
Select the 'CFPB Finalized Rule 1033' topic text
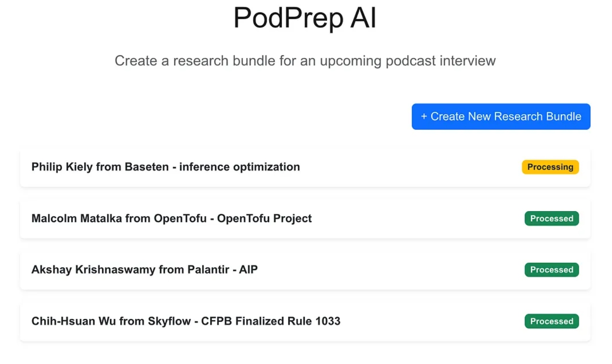coord(271,321)
